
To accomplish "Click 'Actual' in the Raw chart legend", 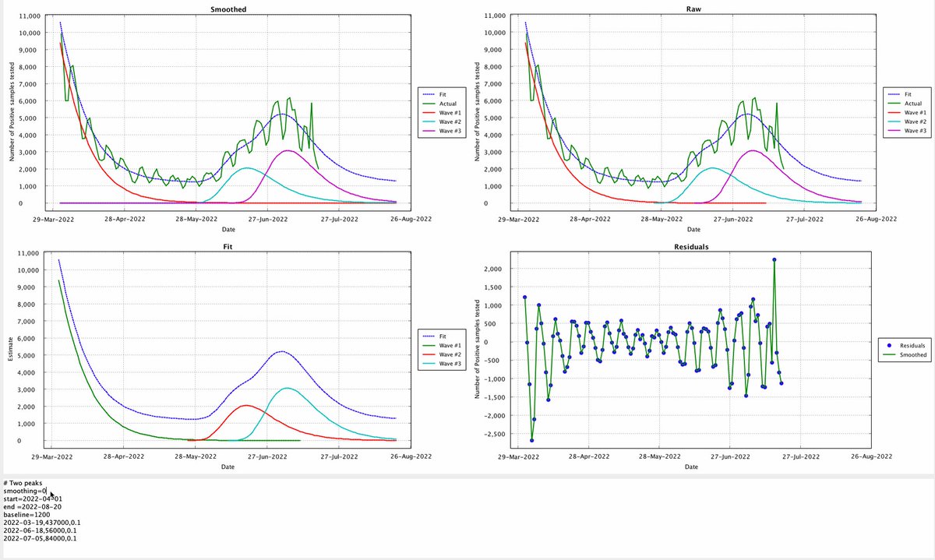I will 911,103.
